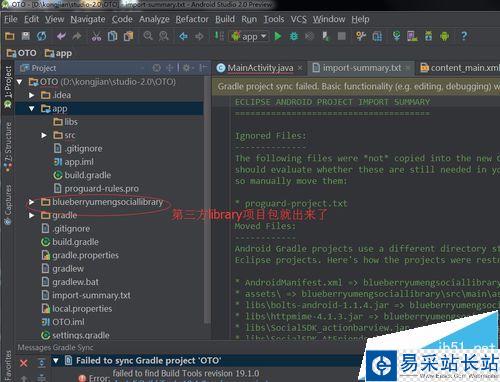Open the File menu
The width and height of the screenshot is (500, 382).
(x=11, y=19)
